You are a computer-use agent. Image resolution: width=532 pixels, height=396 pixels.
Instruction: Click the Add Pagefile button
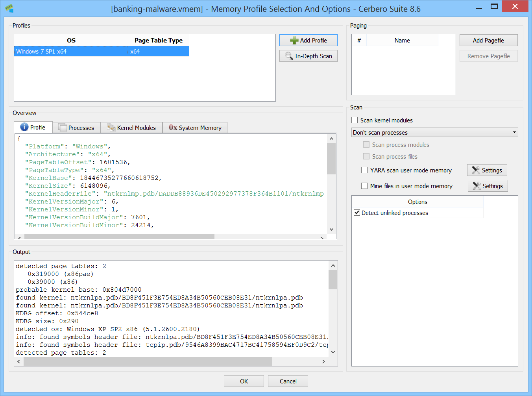click(x=488, y=40)
